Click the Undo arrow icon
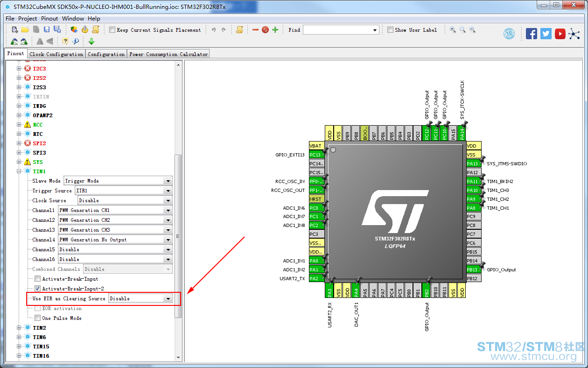The image size is (588, 368). (x=214, y=30)
